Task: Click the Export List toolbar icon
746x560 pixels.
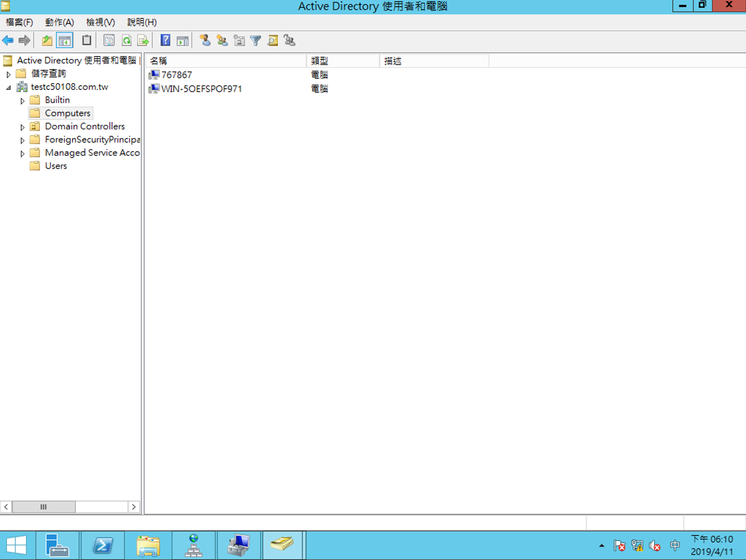Action: point(143,41)
